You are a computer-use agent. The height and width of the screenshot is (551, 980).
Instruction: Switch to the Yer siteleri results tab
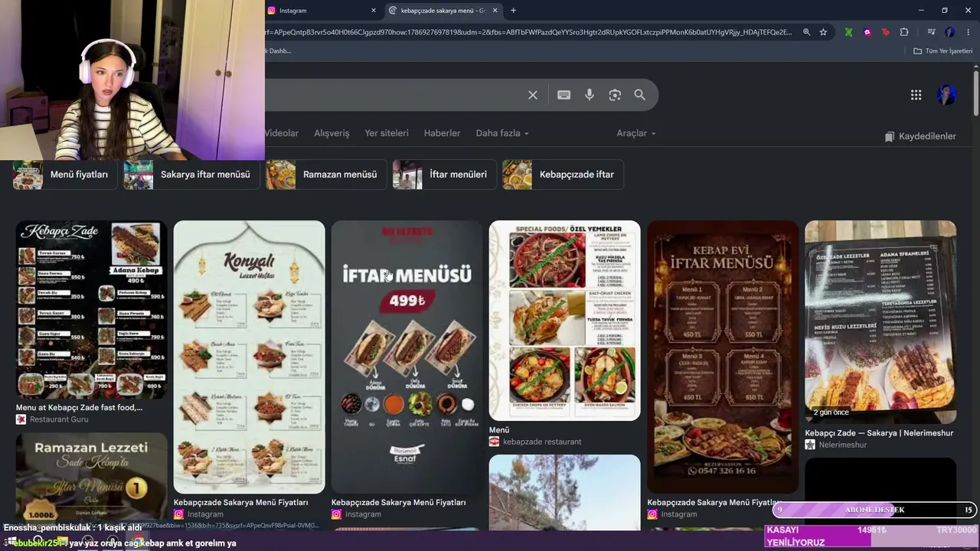pyautogui.click(x=387, y=133)
